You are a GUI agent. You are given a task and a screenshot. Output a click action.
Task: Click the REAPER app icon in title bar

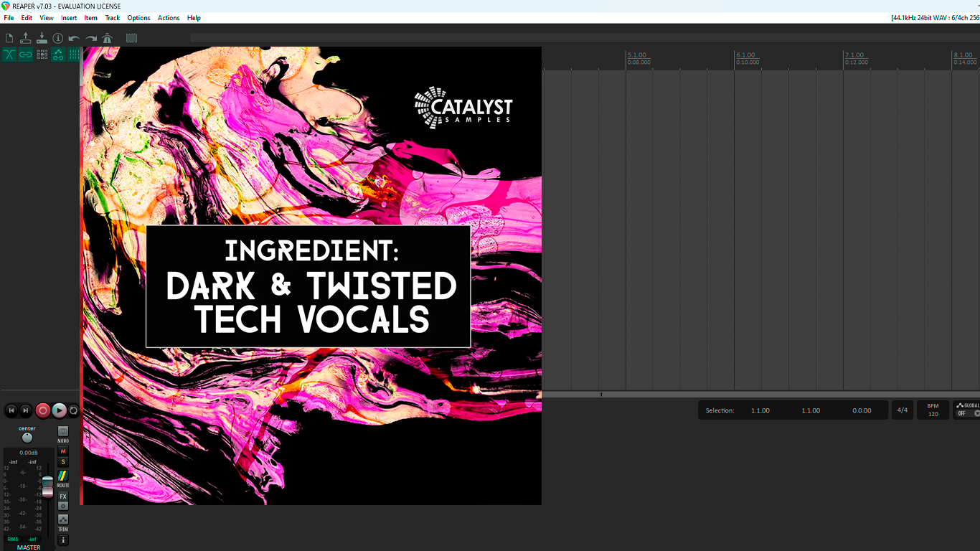[x=6, y=6]
